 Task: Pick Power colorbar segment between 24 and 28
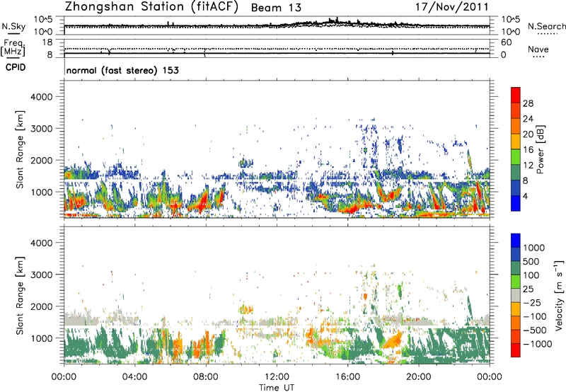point(516,110)
